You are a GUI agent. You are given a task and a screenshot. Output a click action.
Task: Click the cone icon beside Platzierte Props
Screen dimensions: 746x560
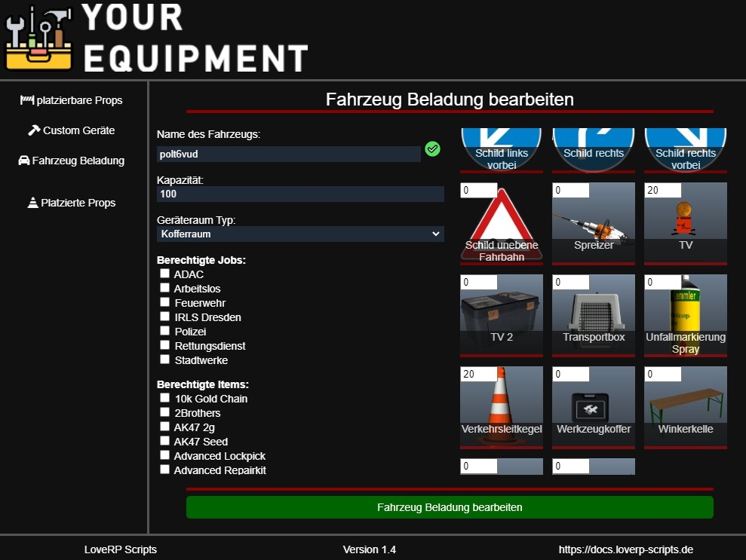(x=32, y=203)
